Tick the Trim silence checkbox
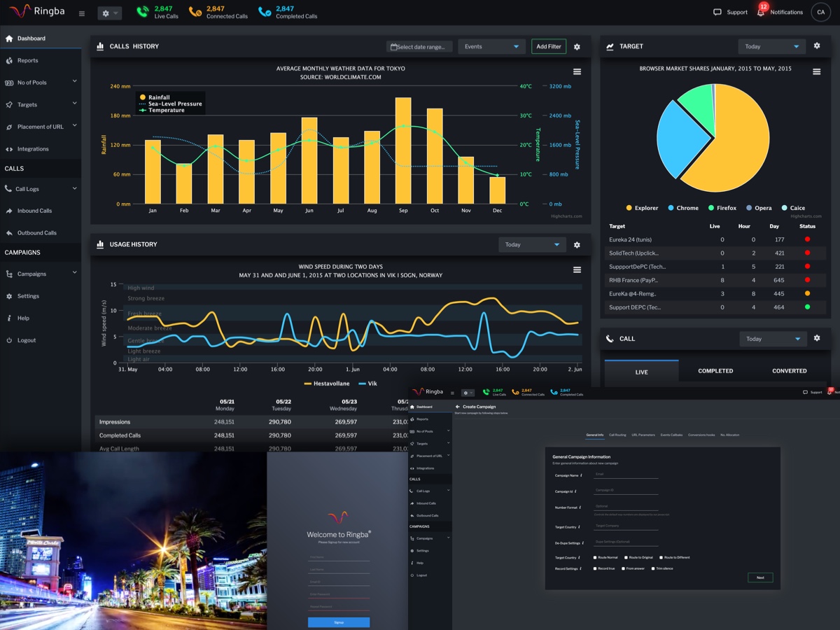The width and height of the screenshot is (840, 630). (x=652, y=568)
